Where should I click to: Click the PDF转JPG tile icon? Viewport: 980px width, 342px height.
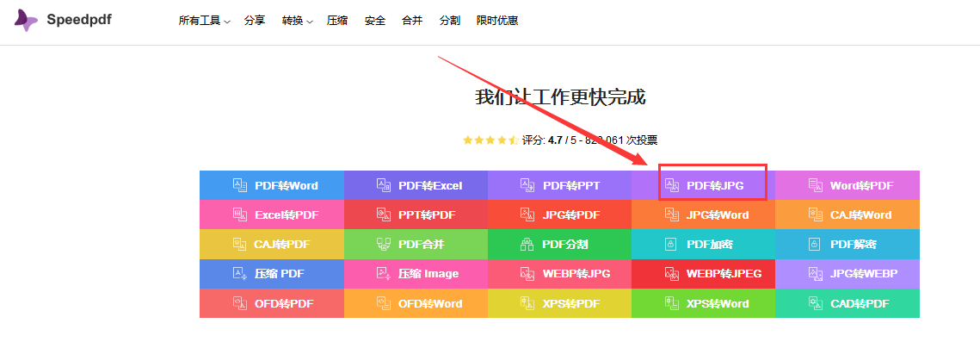coord(671,185)
